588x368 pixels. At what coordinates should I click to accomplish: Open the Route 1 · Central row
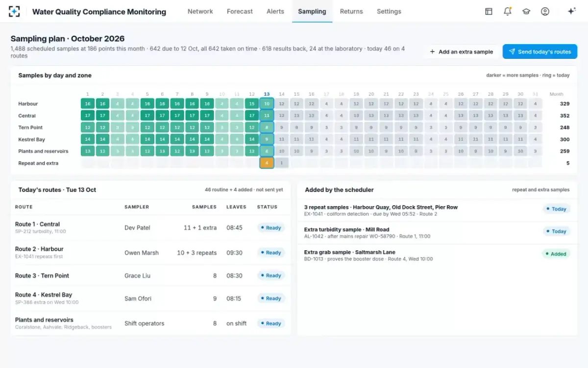click(150, 228)
